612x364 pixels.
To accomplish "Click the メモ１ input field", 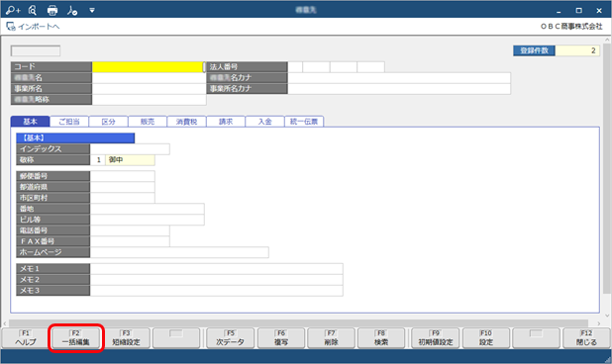I will click(x=216, y=269).
